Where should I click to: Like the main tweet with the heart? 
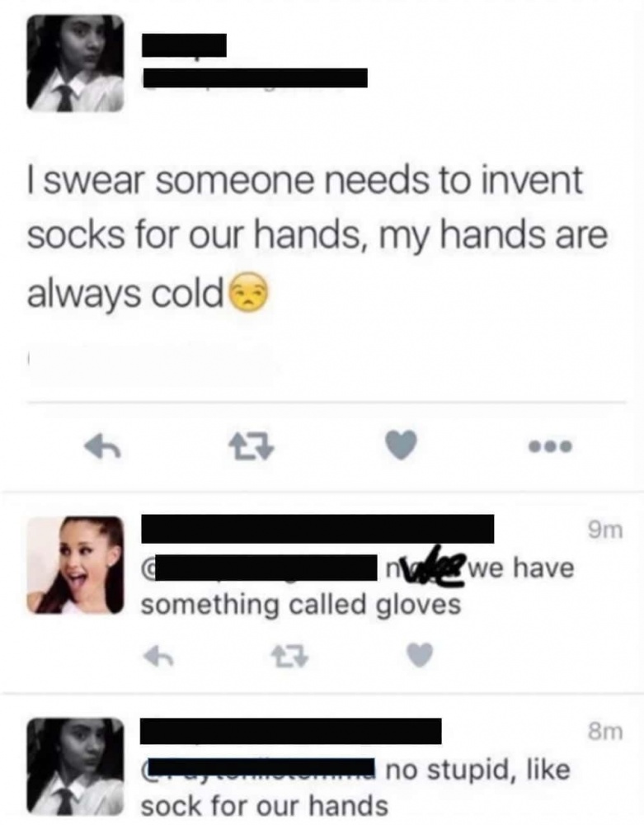point(401,445)
